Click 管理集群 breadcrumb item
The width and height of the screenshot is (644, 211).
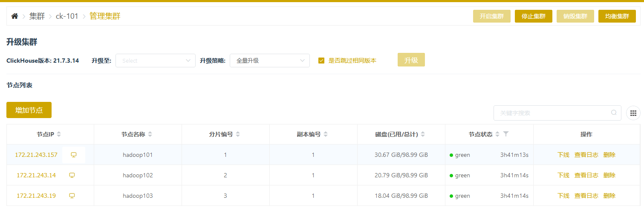pos(105,16)
